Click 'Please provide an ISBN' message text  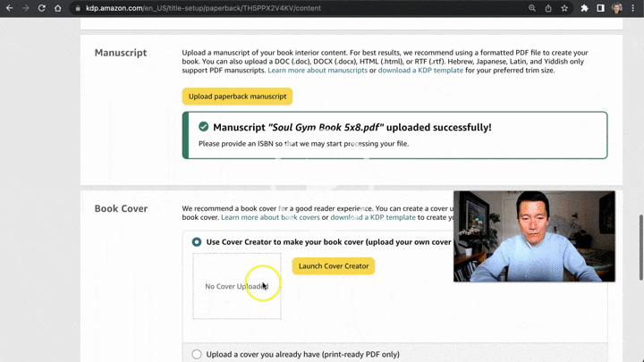point(303,144)
